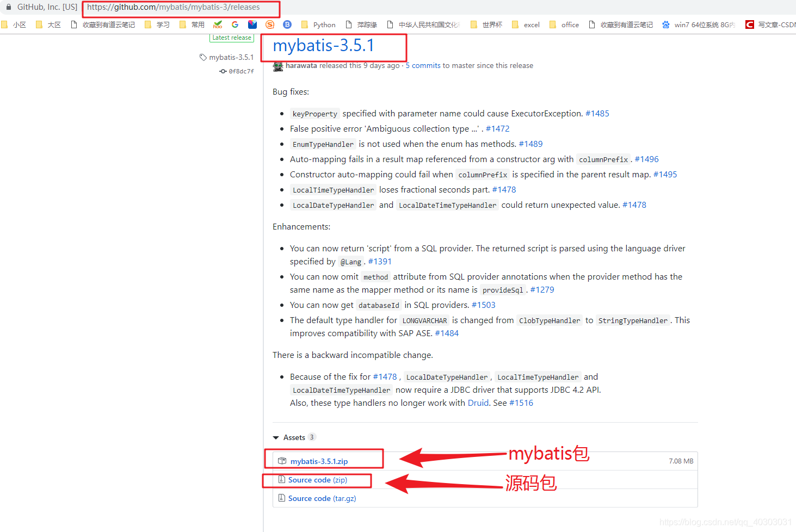Screen dimensions: 796x532
Task: Open the mybatis-3.5.1 tag link in sidebar
Action: (231, 57)
